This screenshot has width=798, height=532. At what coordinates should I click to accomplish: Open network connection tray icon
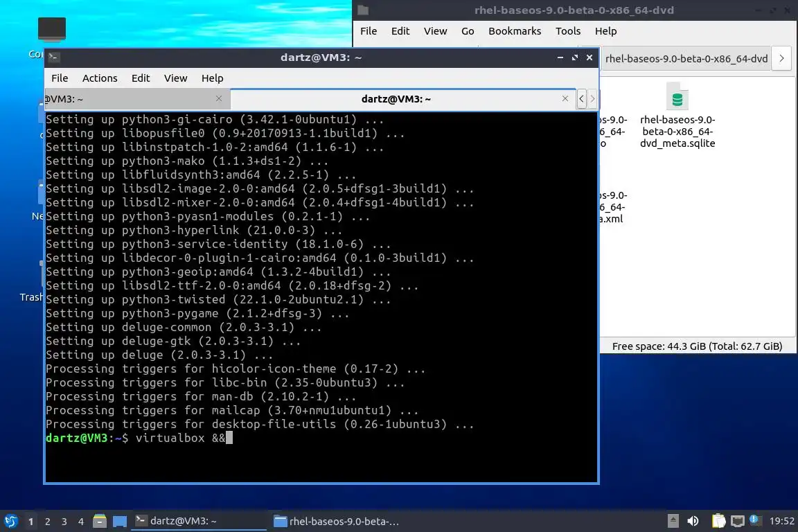[x=738, y=521]
